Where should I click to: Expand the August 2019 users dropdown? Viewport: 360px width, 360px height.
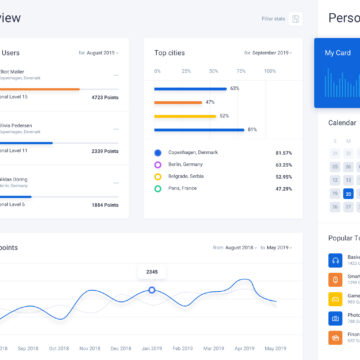(x=102, y=53)
